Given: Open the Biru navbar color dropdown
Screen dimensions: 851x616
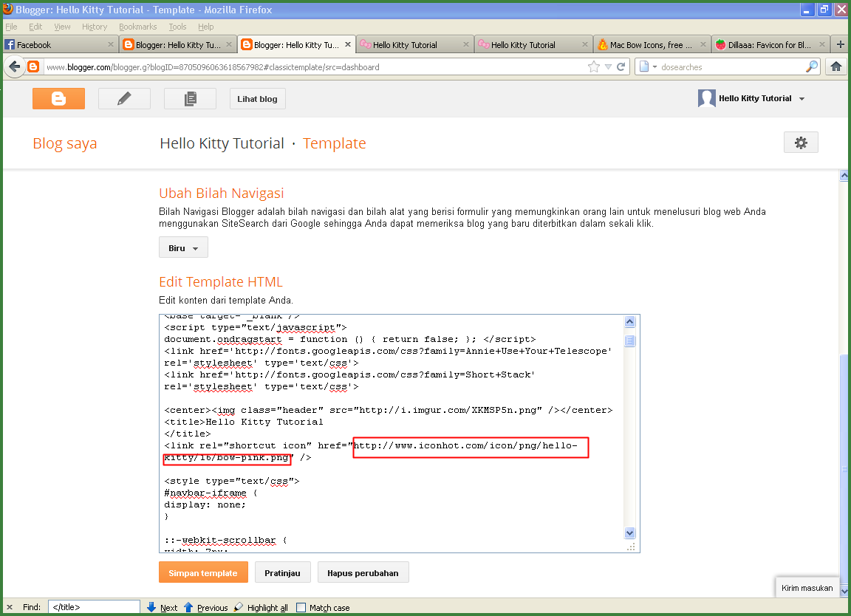Looking at the screenshot, I should point(183,247).
